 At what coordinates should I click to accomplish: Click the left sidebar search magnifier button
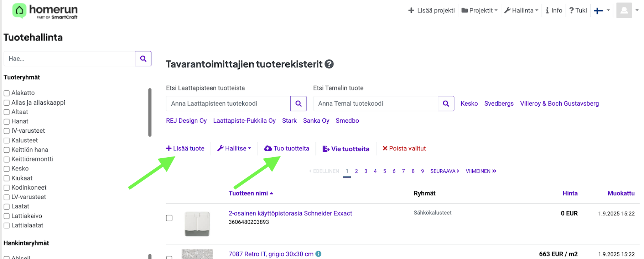(143, 59)
